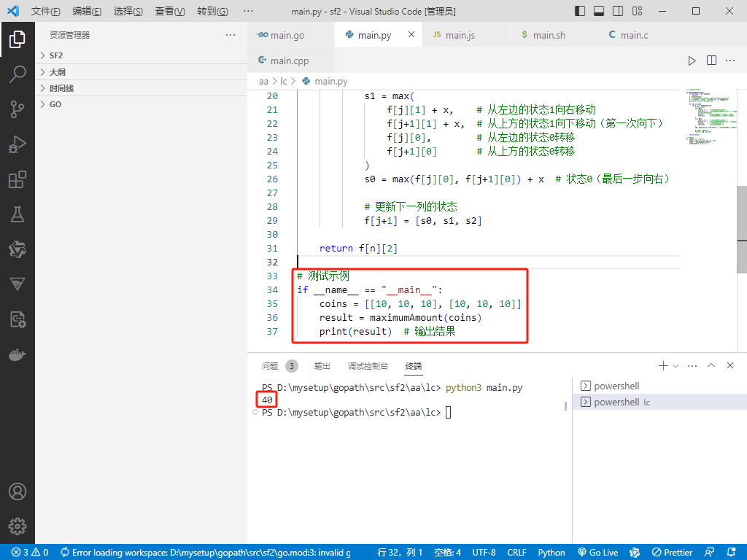The image size is (747, 560).
Task: Create a new terminal with plus icon
Action: tap(662, 366)
